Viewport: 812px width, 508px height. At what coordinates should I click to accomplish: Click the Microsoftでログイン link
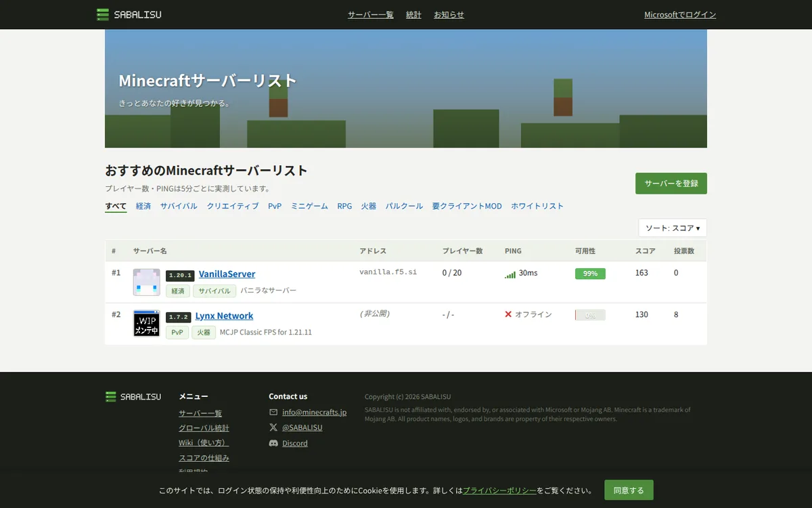tap(680, 14)
